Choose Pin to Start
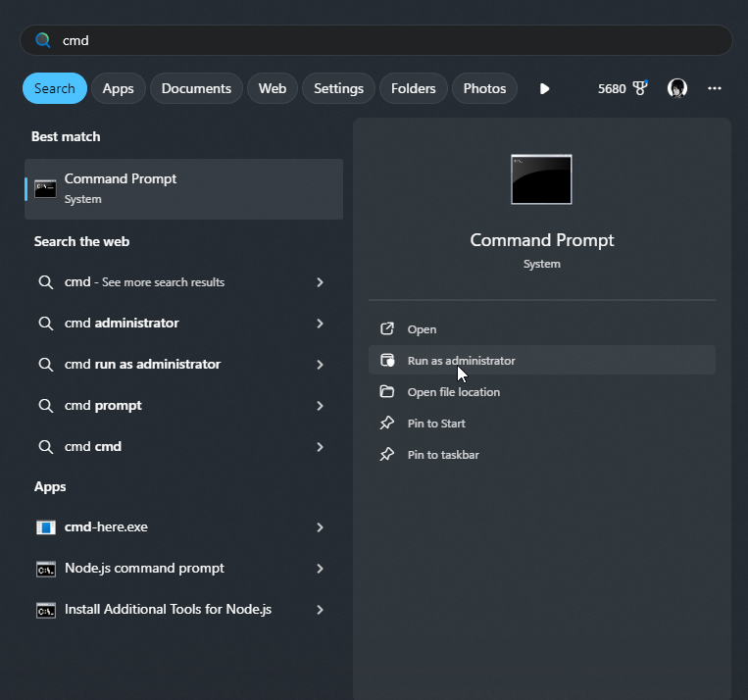 542,424
